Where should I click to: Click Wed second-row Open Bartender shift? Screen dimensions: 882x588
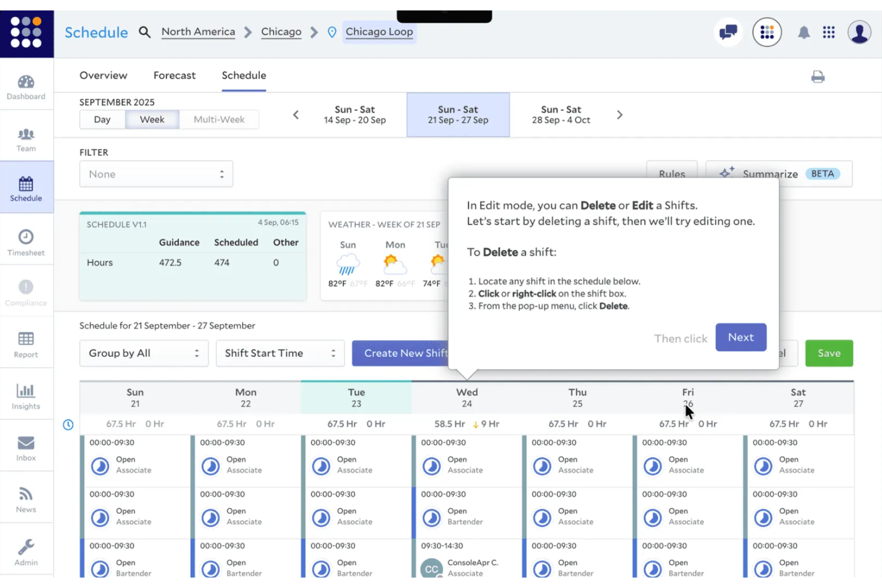467,513
